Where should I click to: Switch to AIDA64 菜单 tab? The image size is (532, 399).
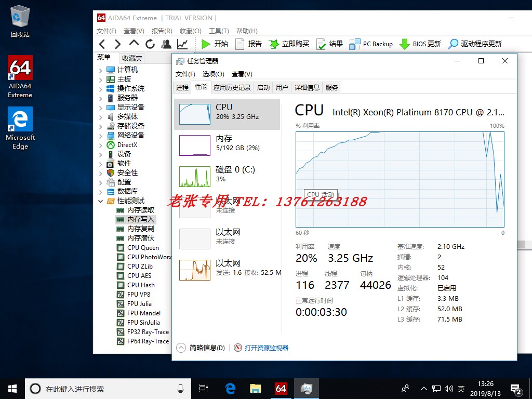tap(104, 58)
